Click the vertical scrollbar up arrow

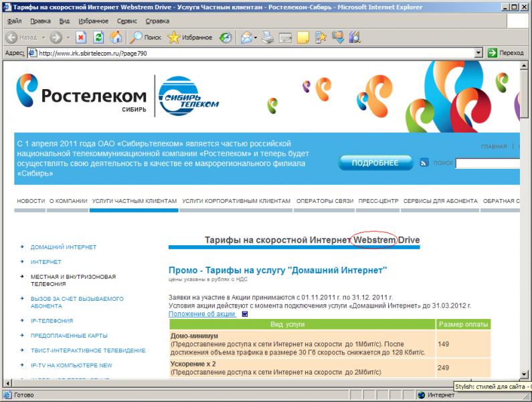[524, 66]
